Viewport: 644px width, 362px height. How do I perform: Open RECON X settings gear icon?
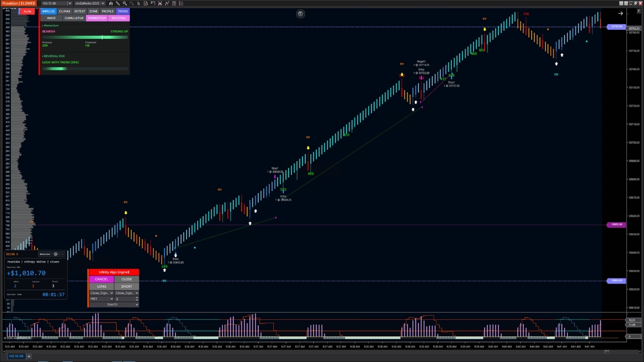[55, 254]
